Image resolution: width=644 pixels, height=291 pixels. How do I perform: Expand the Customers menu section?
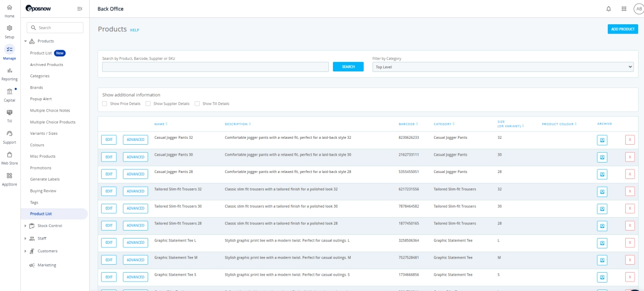(26, 251)
